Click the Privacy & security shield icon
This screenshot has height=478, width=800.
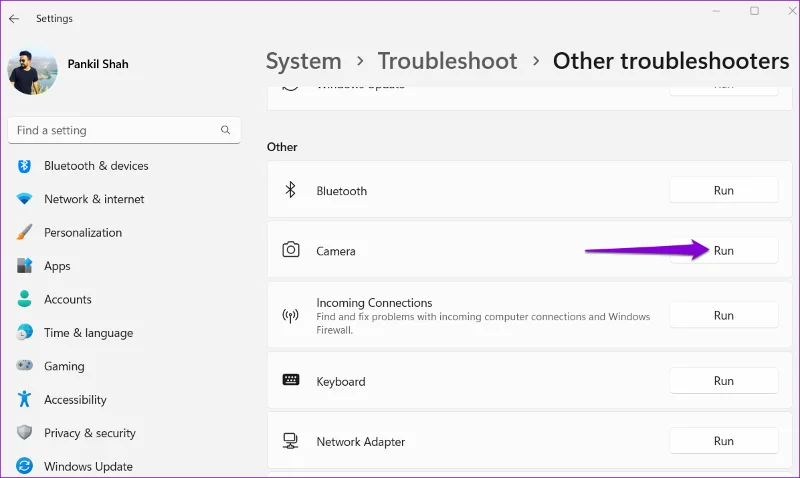[x=24, y=433]
